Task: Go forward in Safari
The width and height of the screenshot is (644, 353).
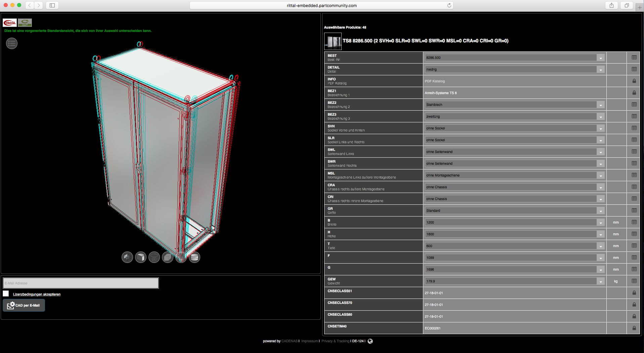Action: click(39, 5)
